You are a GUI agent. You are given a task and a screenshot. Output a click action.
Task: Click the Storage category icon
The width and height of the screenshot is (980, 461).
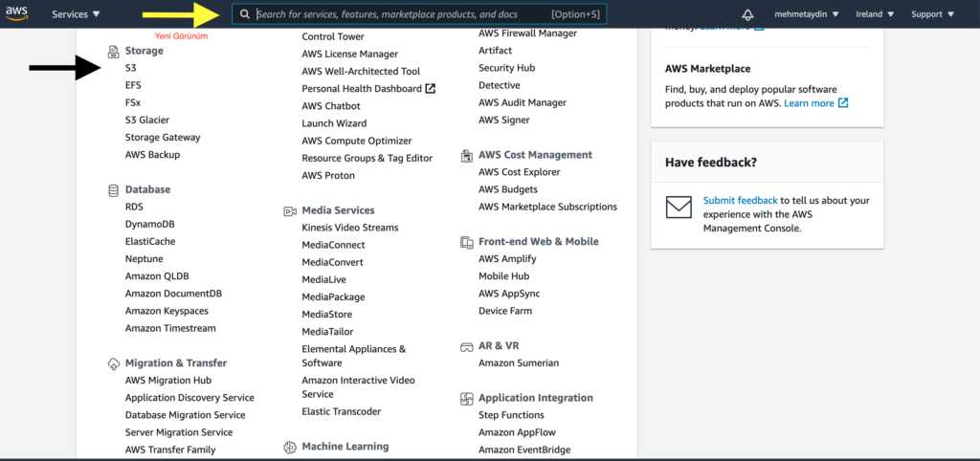coord(113,51)
